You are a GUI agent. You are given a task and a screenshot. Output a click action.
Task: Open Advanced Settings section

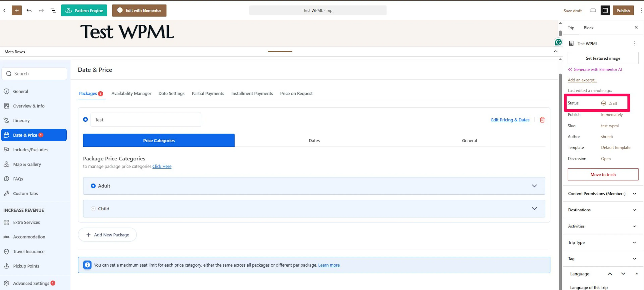point(34,283)
